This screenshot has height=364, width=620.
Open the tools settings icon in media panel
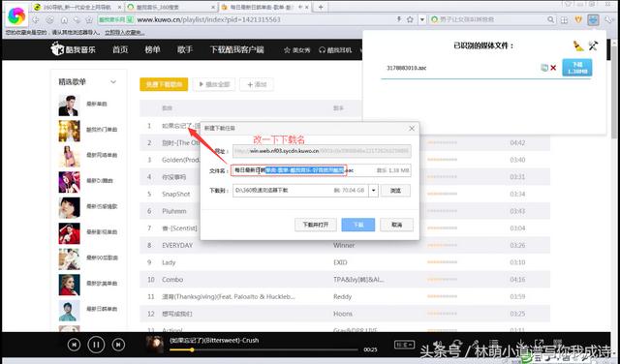(x=593, y=45)
